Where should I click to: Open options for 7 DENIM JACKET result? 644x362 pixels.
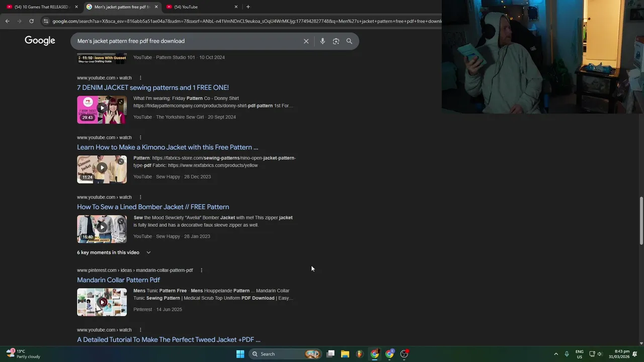pyautogui.click(x=140, y=78)
